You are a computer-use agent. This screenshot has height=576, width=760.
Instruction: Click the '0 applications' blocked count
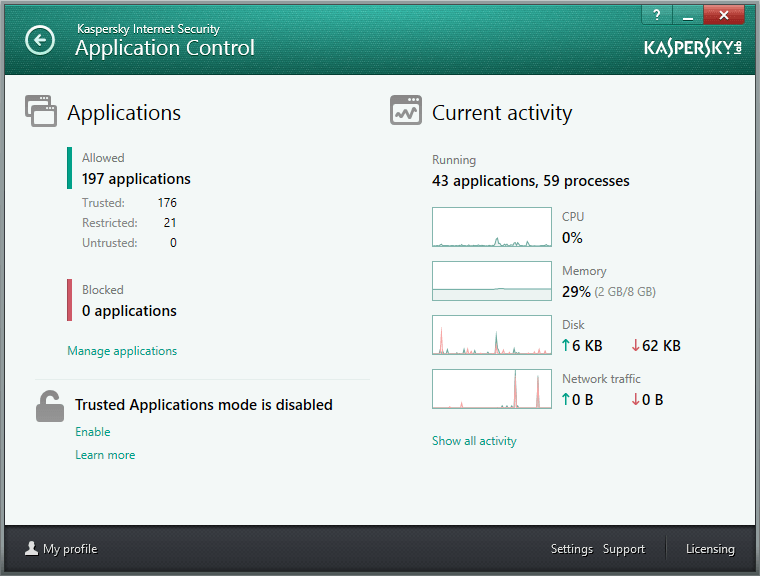click(129, 311)
